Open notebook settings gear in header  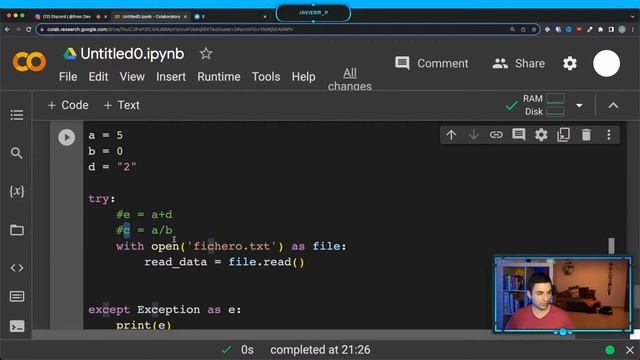(570, 63)
